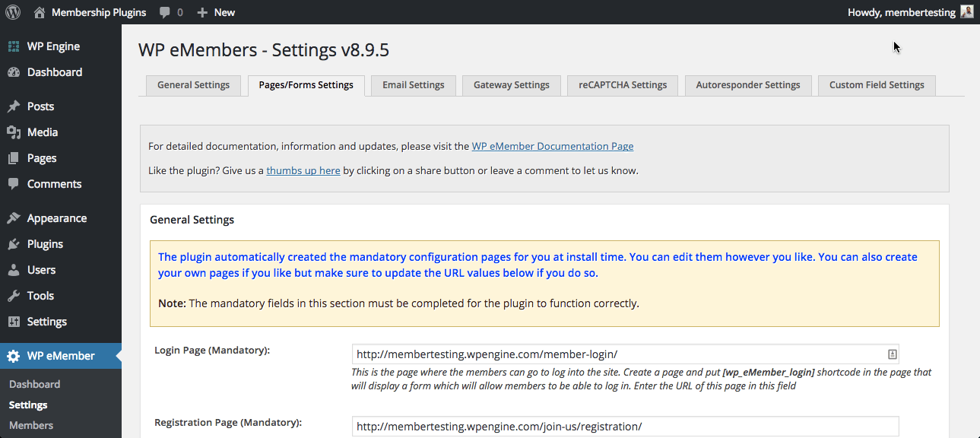Click the autofill icon in Login Page field

pyautogui.click(x=893, y=354)
